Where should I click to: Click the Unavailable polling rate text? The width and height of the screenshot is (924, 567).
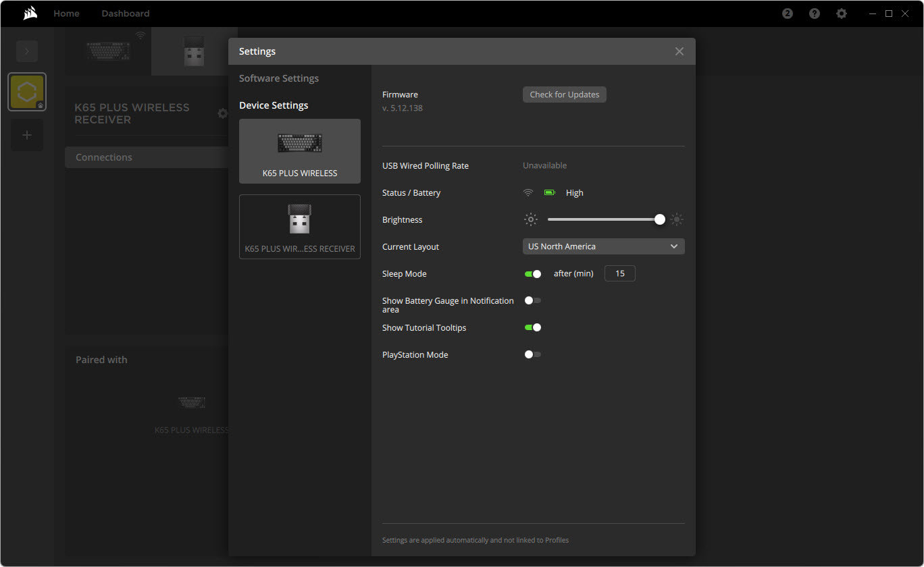click(545, 165)
